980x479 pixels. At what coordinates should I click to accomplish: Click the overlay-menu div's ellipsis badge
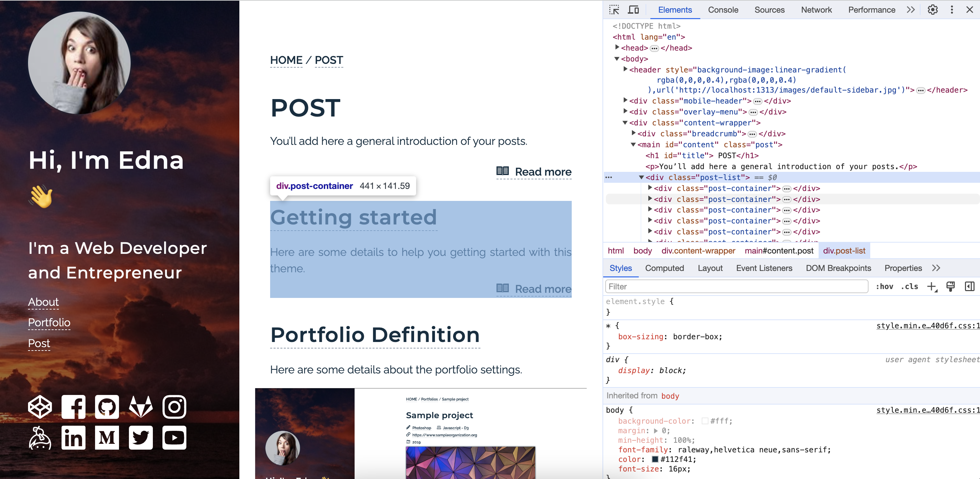coord(753,112)
